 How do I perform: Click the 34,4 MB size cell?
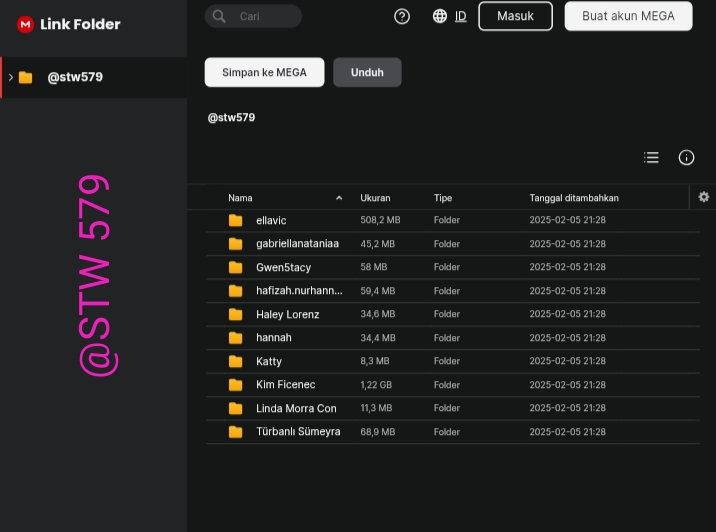[378, 338]
